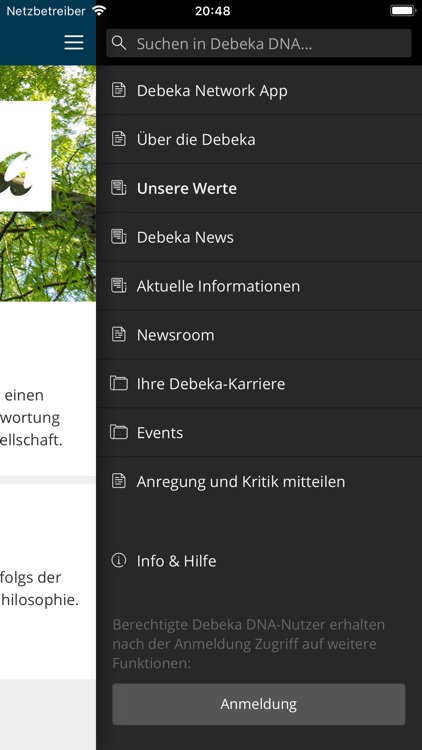Open the Events folder entry

coord(259,432)
